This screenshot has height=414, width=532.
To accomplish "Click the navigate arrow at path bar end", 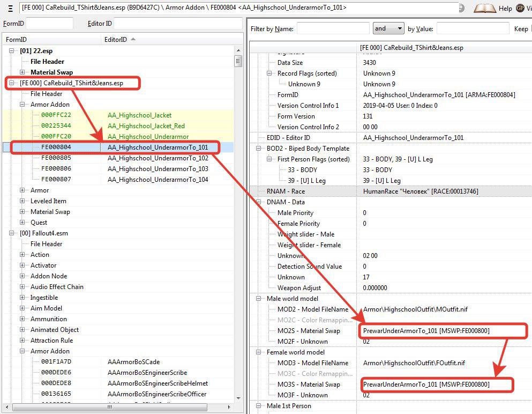I will tap(462, 8).
